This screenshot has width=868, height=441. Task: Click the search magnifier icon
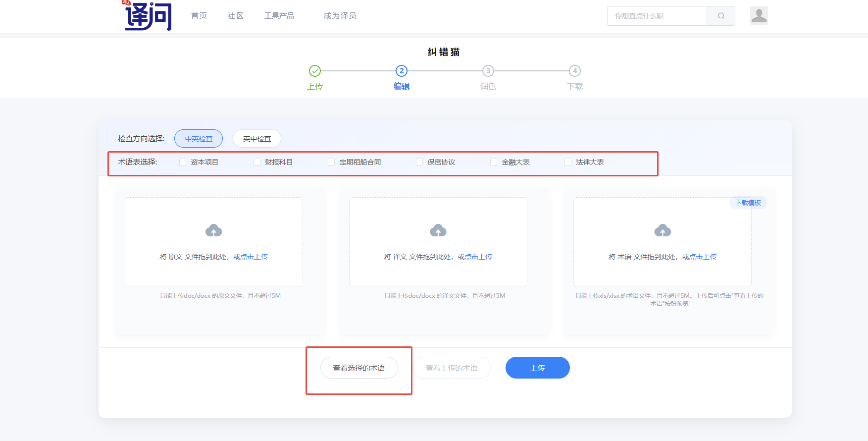tap(721, 16)
